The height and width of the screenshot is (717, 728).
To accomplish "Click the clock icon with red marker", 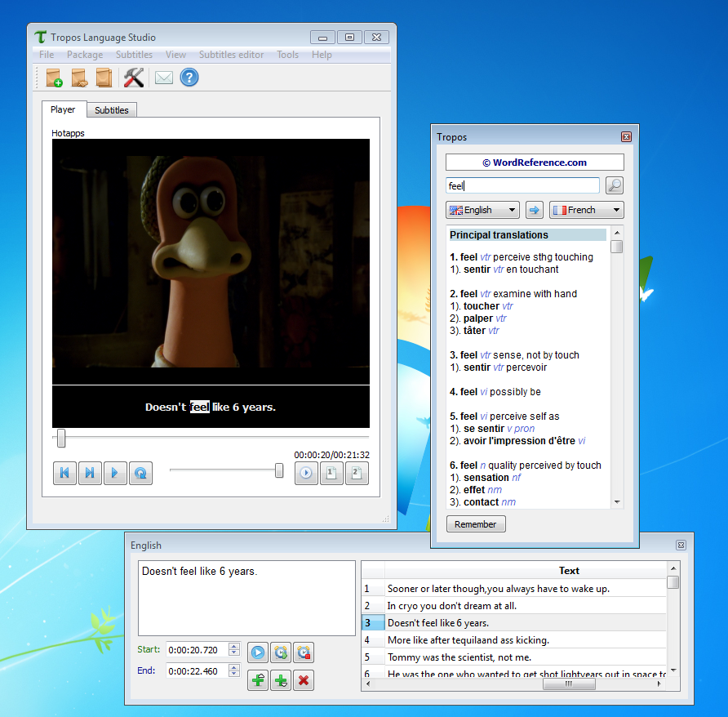I will 304,652.
